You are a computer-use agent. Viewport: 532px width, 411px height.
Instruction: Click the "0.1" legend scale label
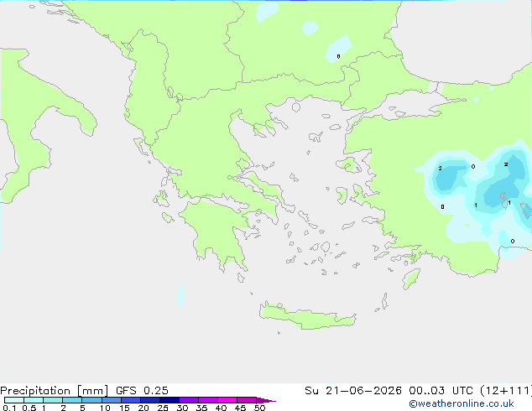click(x=9, y=408)
